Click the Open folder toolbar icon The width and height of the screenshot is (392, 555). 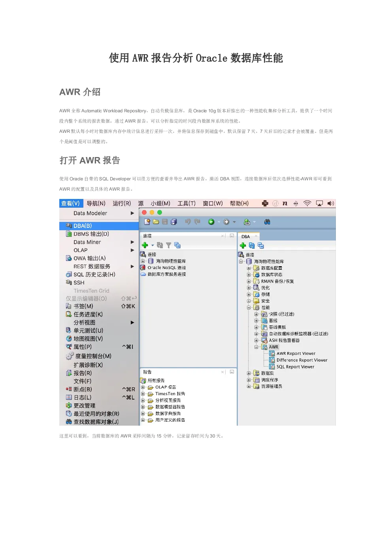coord(156,222)
